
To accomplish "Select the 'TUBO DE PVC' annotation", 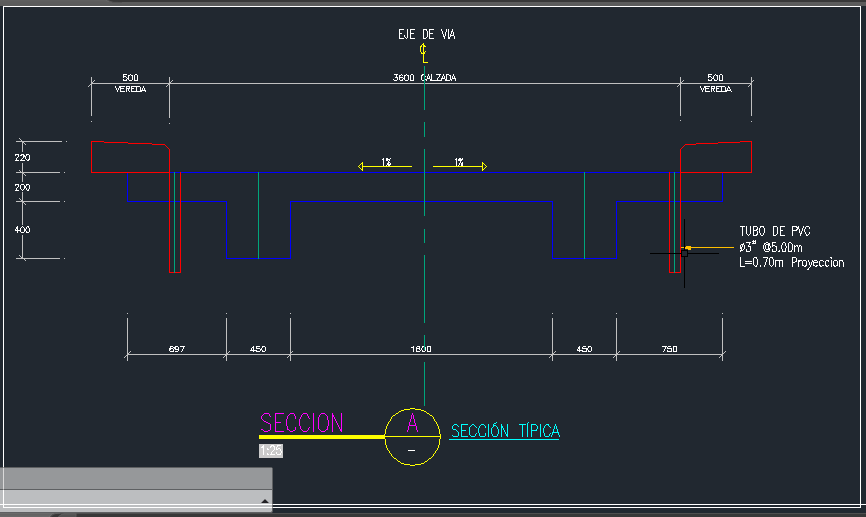I will [775, 231].
